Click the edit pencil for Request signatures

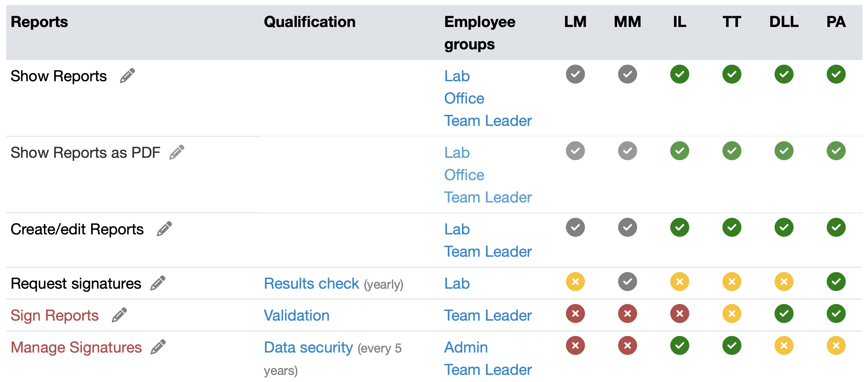tap(158, 283)
